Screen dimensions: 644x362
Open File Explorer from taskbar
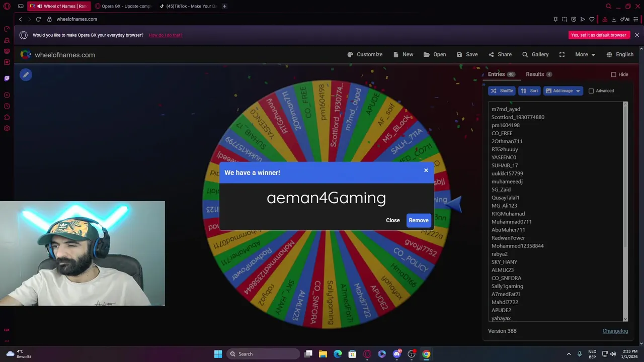tap(323, 354)
